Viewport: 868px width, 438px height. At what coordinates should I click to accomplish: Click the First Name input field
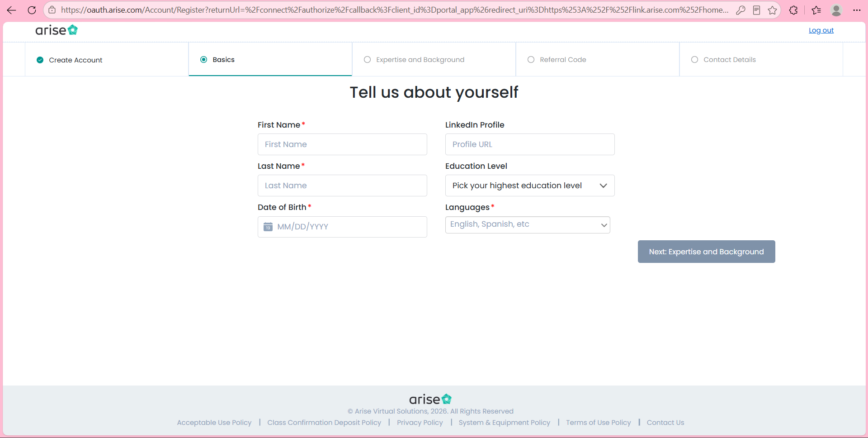tap(342, 144)
